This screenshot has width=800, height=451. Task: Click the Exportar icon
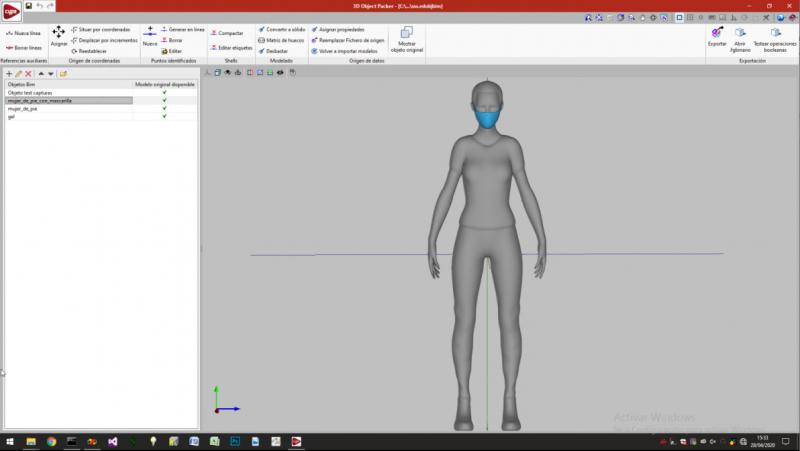pyautogui.click(x=717, y=33)
